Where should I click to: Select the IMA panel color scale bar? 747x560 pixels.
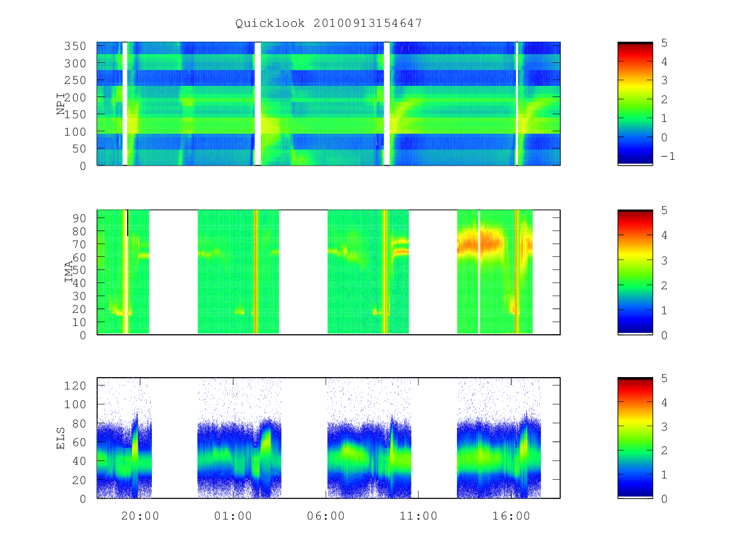coord(635,272)
